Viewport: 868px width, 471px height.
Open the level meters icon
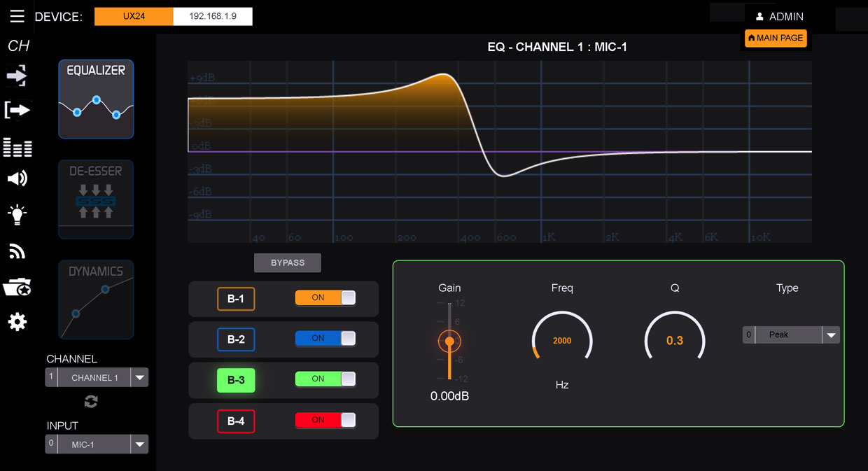click(17, 148)
